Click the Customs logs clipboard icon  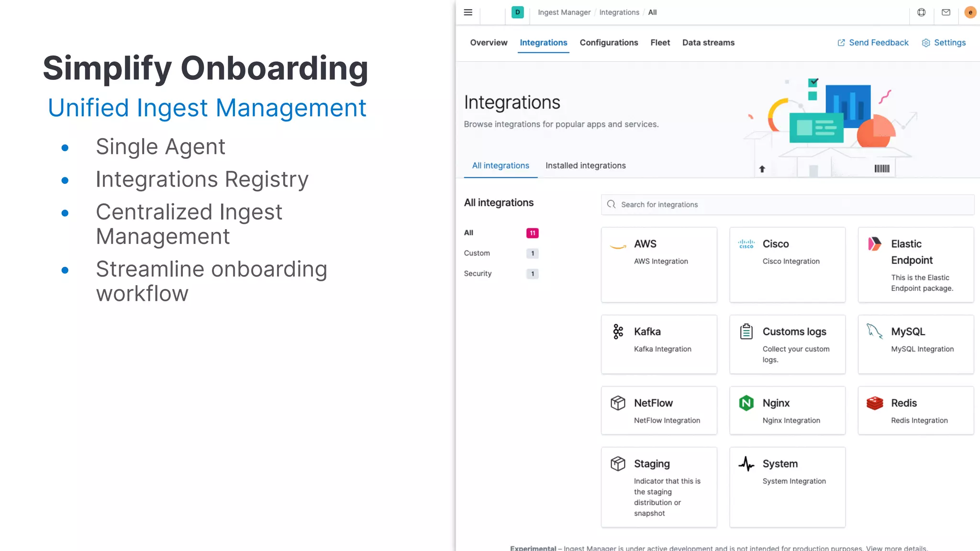[746, 331]
